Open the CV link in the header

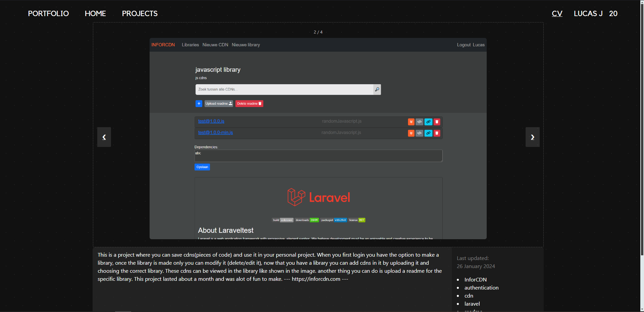pyautogui.click(x=557, y=13)
